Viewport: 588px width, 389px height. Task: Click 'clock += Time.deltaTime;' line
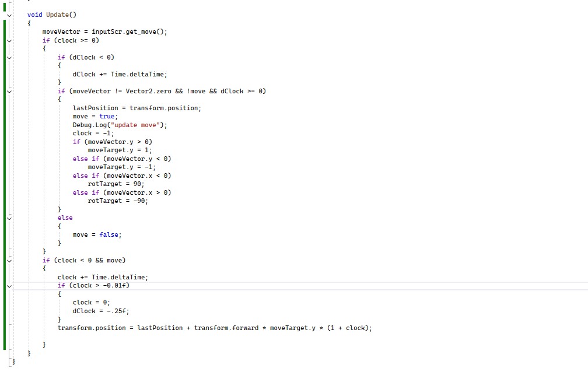coord(103,278)
